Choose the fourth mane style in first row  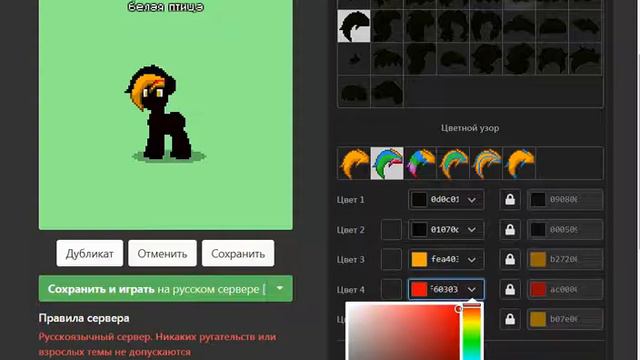point(453,26)
